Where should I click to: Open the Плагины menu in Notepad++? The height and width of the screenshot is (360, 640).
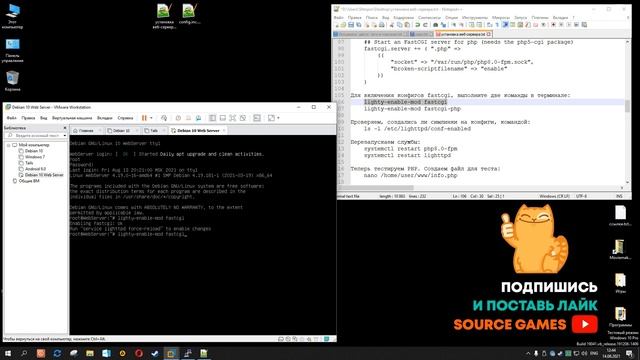[x=540, y=18]
